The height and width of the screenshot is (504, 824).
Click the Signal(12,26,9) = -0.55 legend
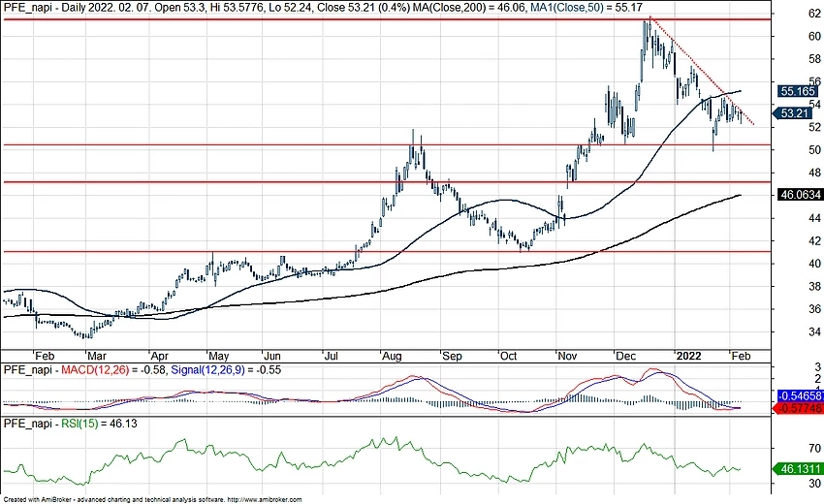pyautogui.click(x=226, y=370)
